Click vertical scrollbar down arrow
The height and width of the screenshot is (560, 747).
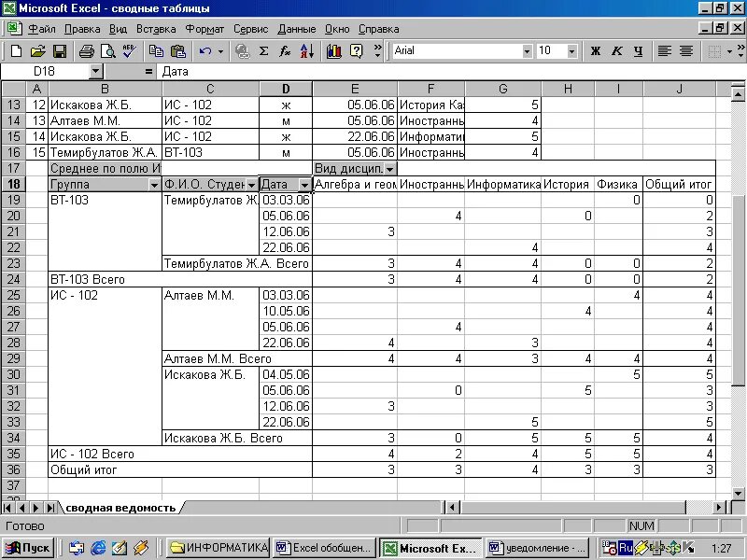(738, 494)
